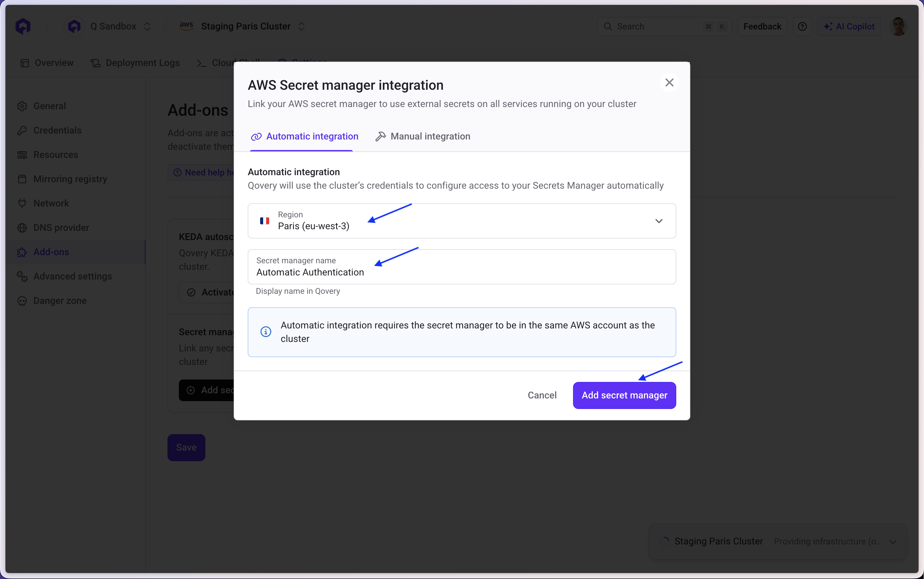Click the search magnifier icon
924x579 pixels.
point(607,26)
